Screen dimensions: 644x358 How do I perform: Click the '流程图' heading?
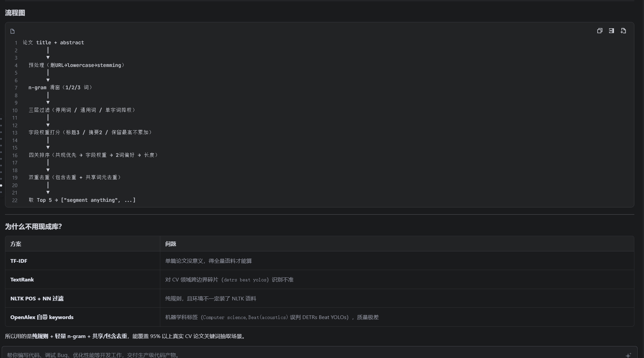click(x=15, y=13)
